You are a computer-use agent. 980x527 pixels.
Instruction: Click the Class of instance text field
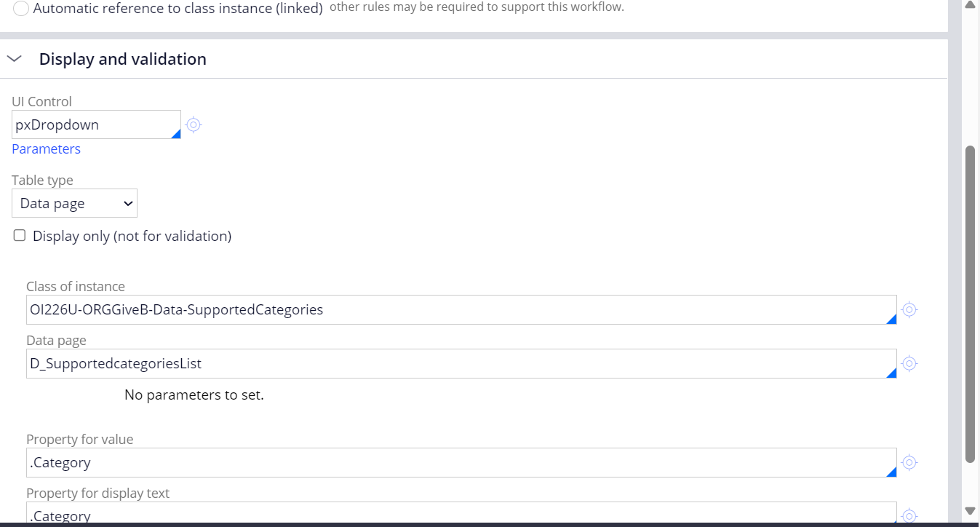pos(437,309)
